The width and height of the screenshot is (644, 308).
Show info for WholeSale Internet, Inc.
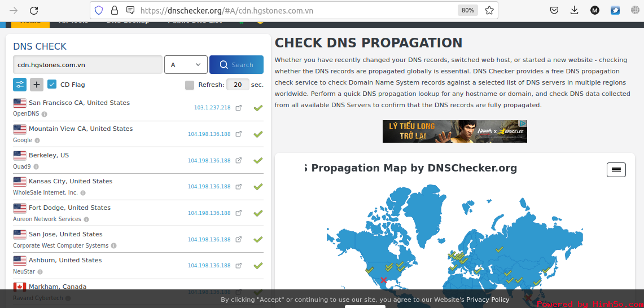(x=83, y=193)
